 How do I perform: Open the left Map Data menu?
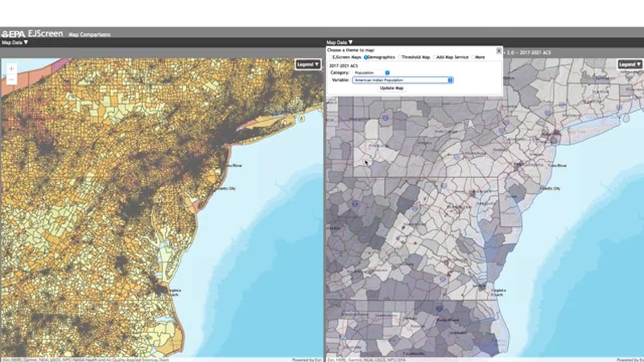click(x=15, y=43)
